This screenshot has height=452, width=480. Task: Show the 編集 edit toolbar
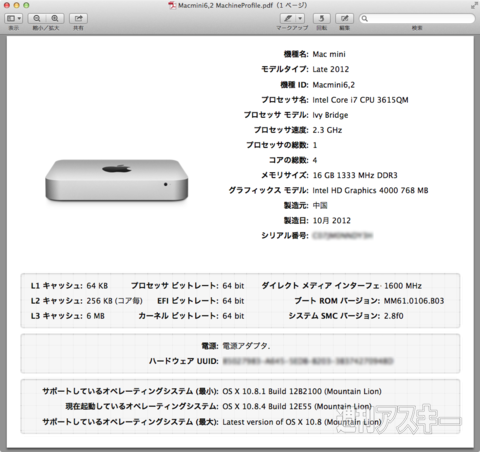pyautogui.click(x=345, y=18)
